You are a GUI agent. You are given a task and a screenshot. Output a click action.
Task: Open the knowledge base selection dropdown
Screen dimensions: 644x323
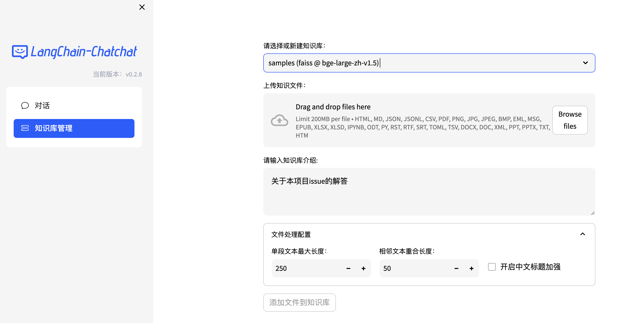(x=429, y=63)
